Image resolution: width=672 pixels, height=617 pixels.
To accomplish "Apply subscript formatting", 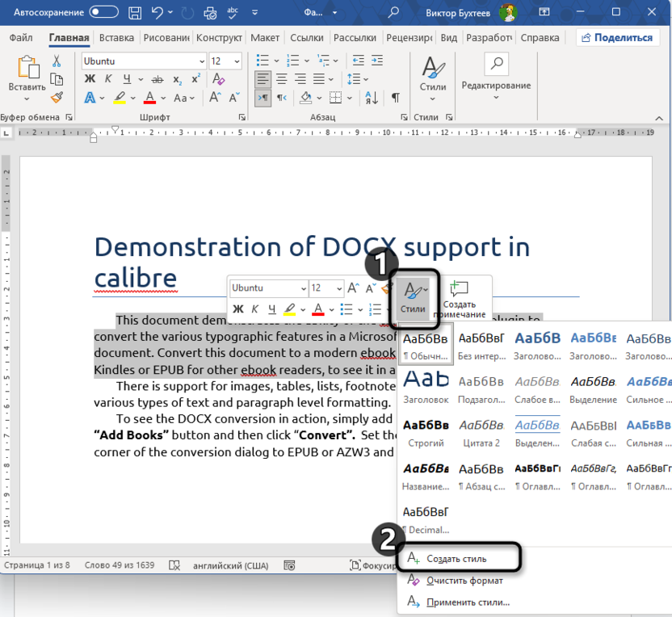I will pyautogui.click(x=176, y=79).
